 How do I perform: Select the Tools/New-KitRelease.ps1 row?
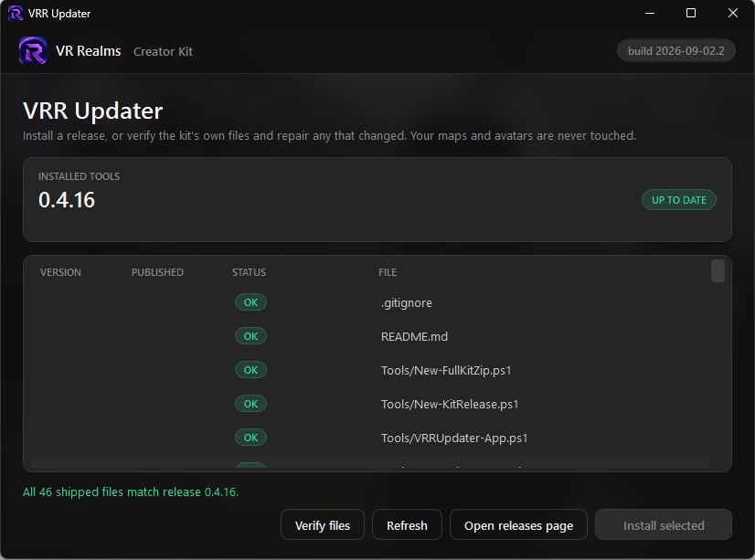point(371,404)
